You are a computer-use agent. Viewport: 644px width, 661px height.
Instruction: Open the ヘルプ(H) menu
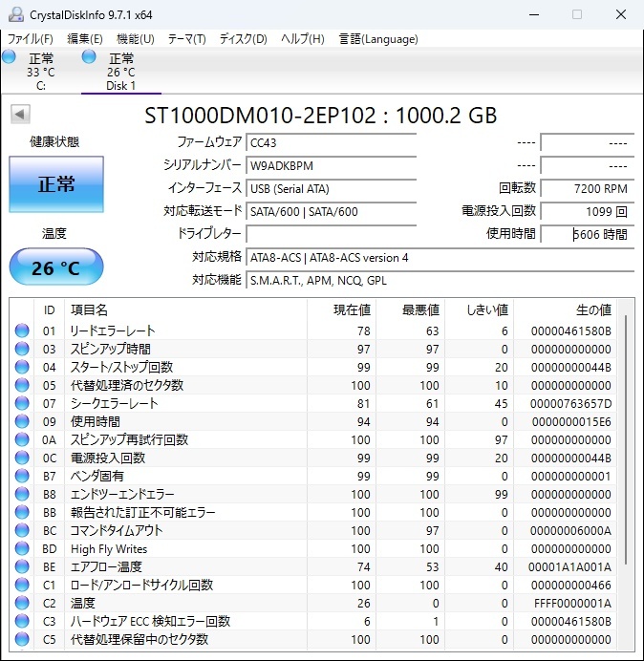coord(303,39)
